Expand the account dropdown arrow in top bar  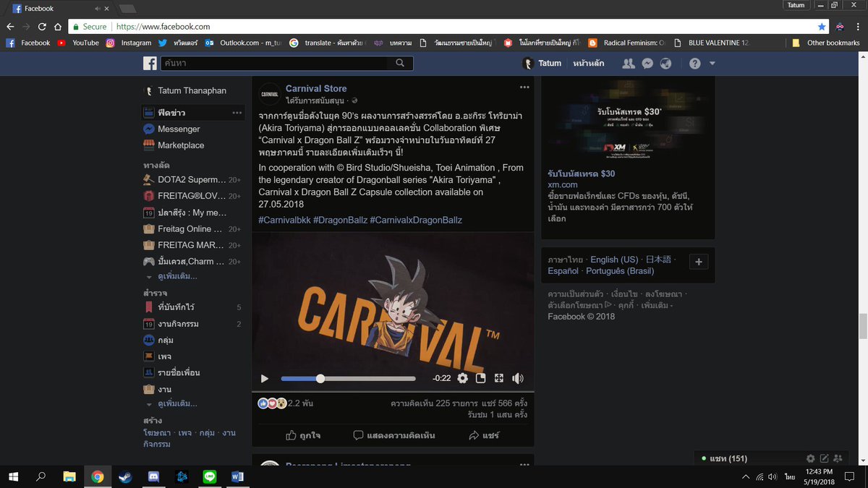[x=712, y=64]
